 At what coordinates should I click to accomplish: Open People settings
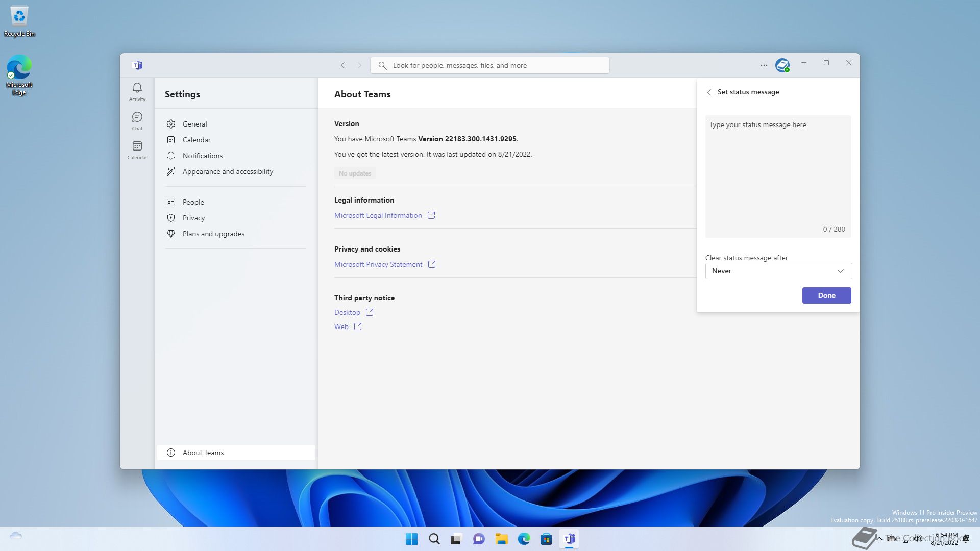[x=236, y=202]
